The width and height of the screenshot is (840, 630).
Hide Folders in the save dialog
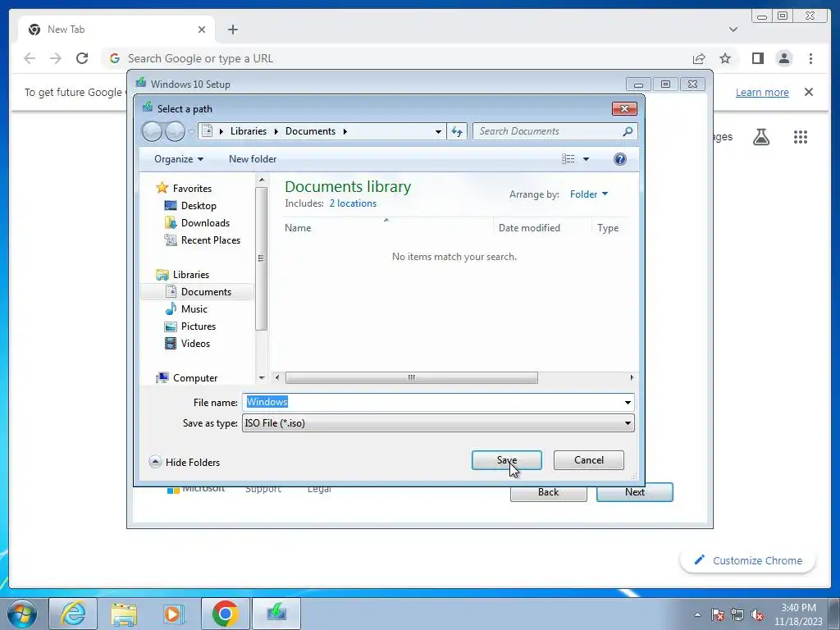click(185, 462)
